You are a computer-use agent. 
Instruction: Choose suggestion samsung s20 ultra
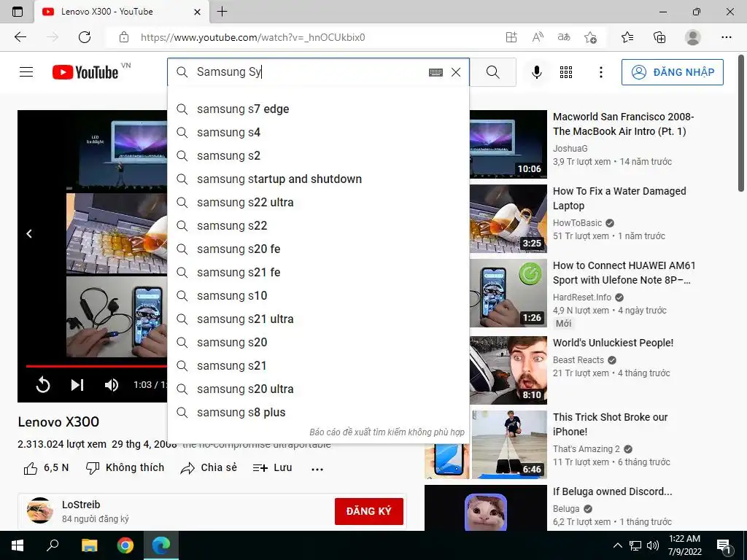pos(318,389)
